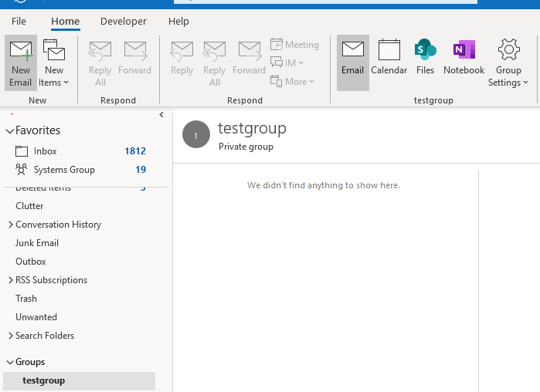Open group Files in SharePoint

[x=425, y=58]
